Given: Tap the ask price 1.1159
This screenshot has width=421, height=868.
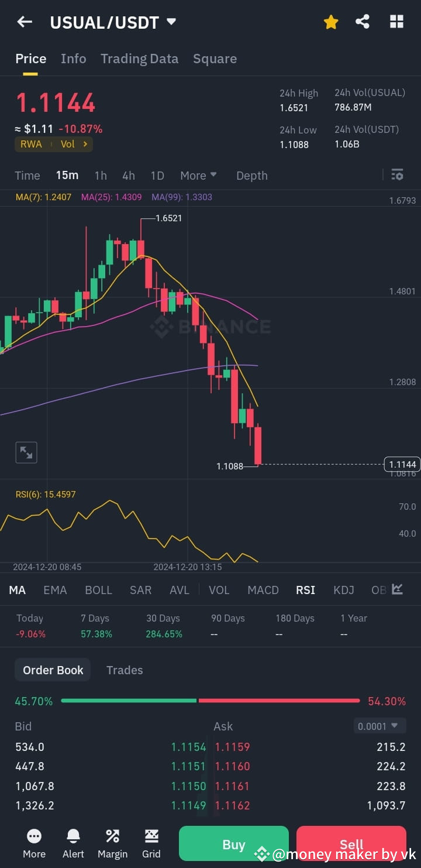Looking at the screenshot, I should click(232, 747).
